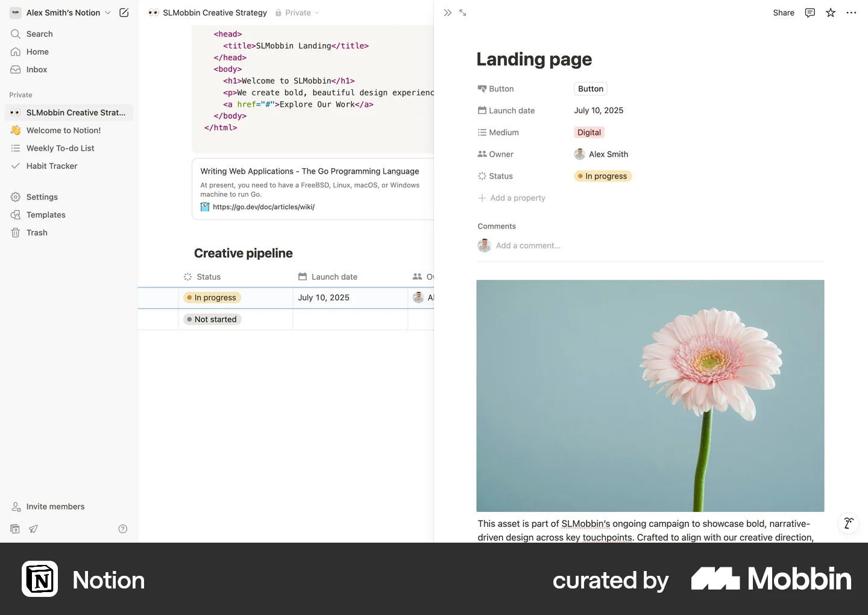Click the pink flower image

650,396
